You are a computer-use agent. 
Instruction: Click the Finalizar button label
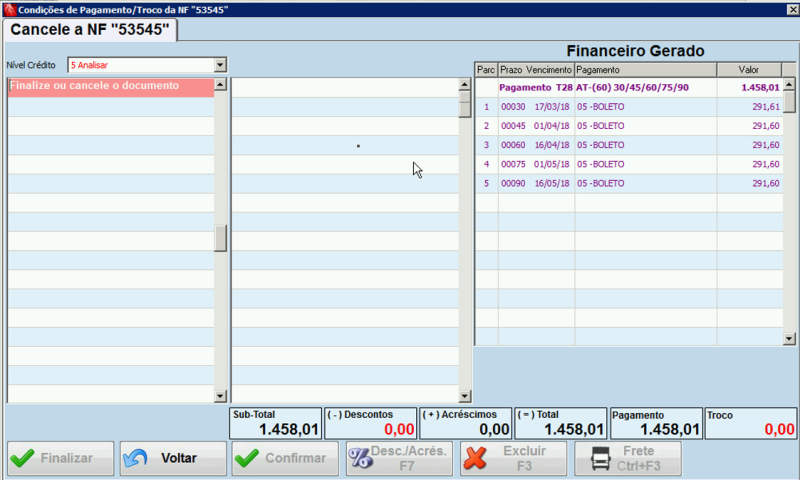(x=67, y=458)
